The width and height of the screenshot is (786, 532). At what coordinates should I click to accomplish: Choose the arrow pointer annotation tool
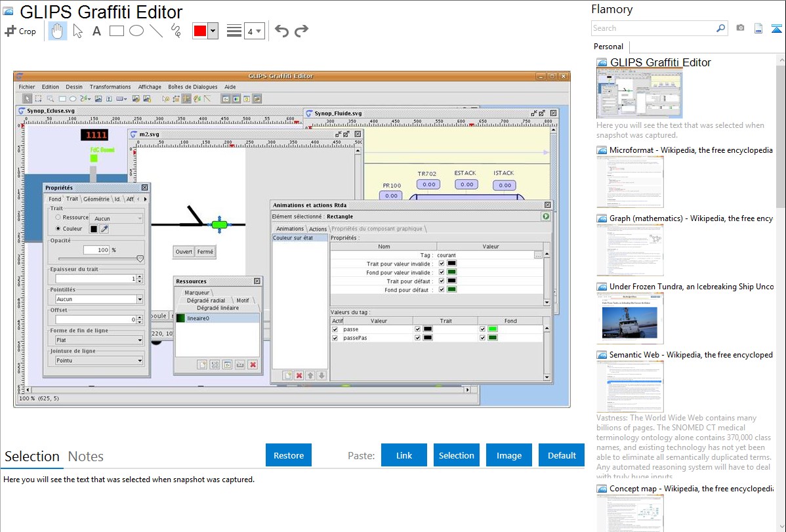coord(77,31)
